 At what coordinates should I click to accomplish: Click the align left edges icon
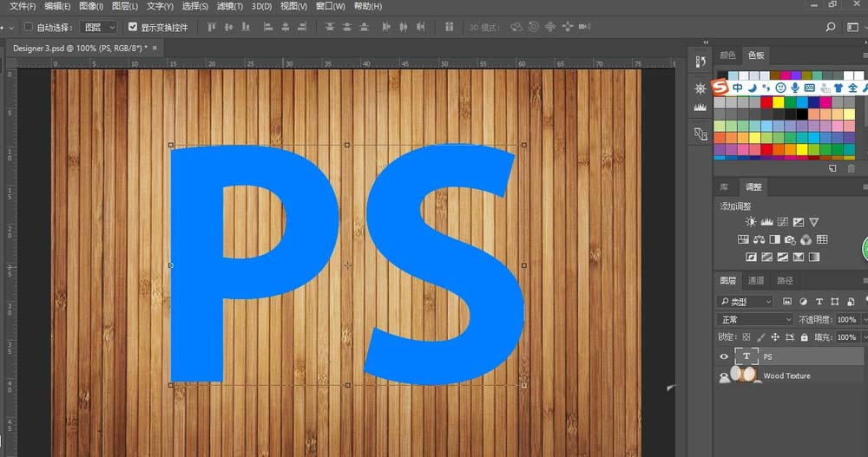pyautogui.click(x=268, y=27)
